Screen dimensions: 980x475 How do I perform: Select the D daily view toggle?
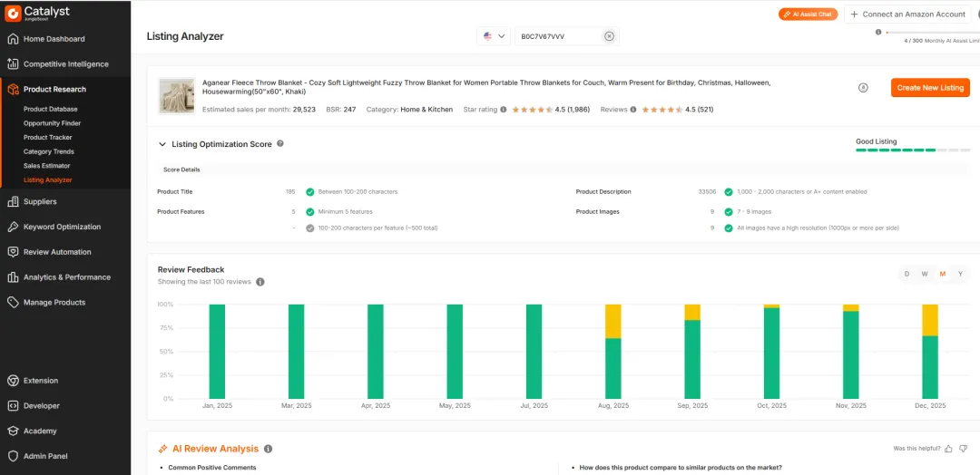click(906, 274)
